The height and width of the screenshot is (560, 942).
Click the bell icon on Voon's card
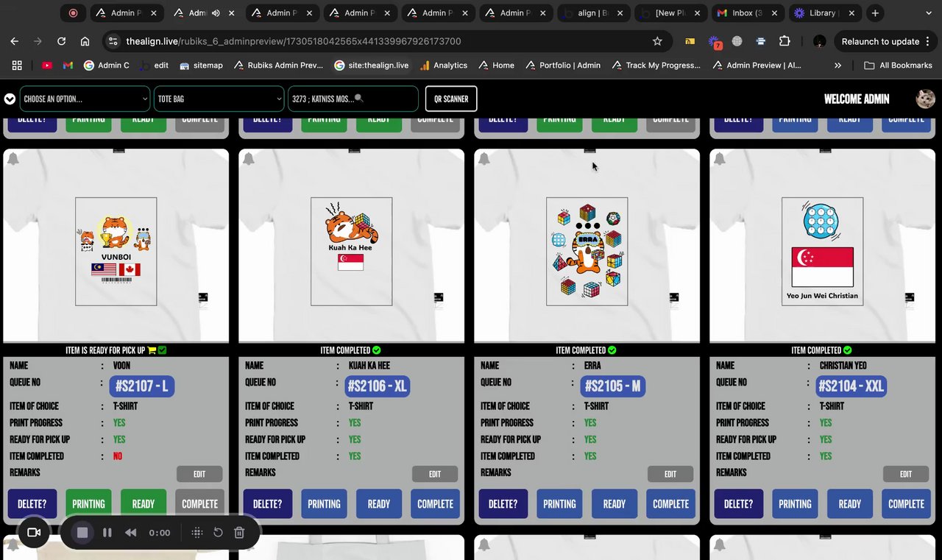tap(13, 159)
